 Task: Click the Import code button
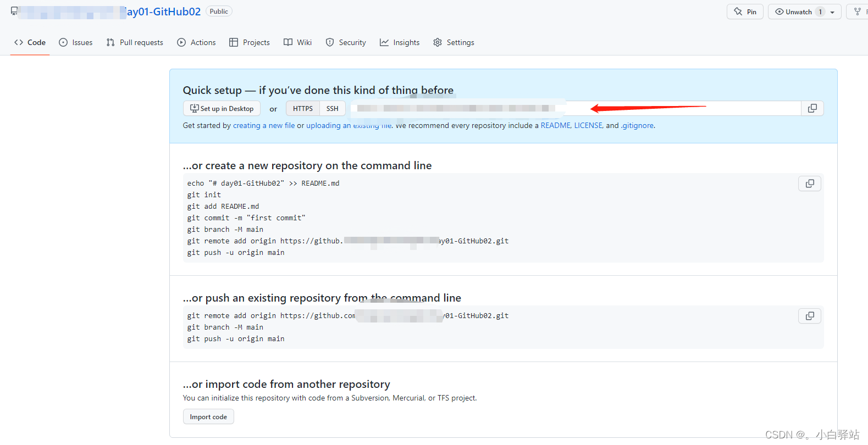(x=208, y=417)
